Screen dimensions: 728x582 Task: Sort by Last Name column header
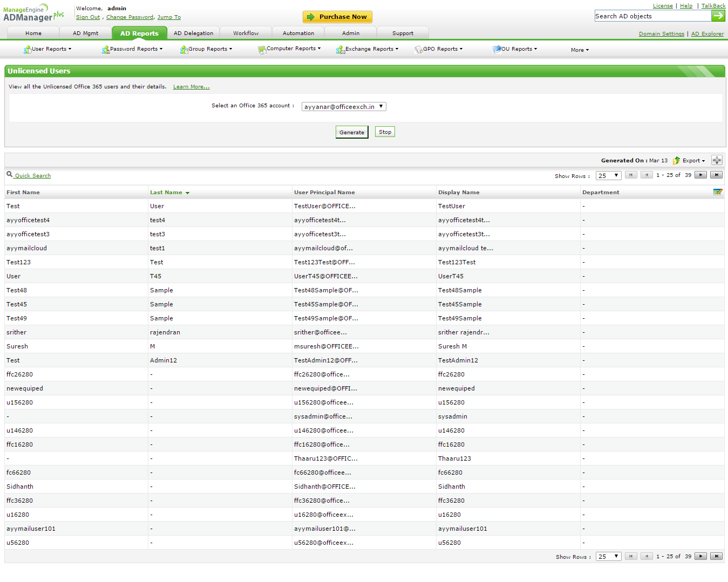click(166, 193)
